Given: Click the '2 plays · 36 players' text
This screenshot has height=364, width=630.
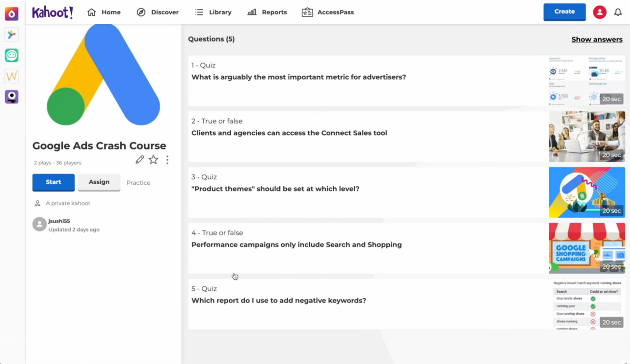Looking at the screenshot, I should pos(58,163).
